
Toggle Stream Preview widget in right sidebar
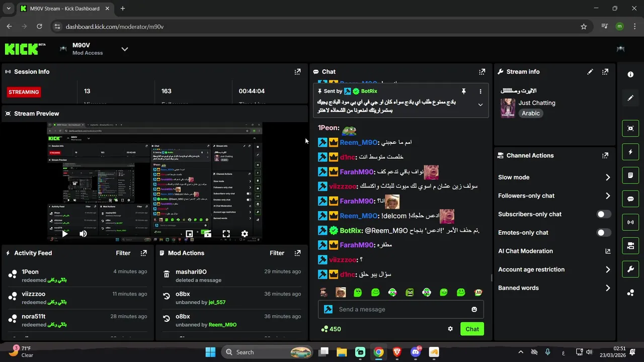point(630,128)
